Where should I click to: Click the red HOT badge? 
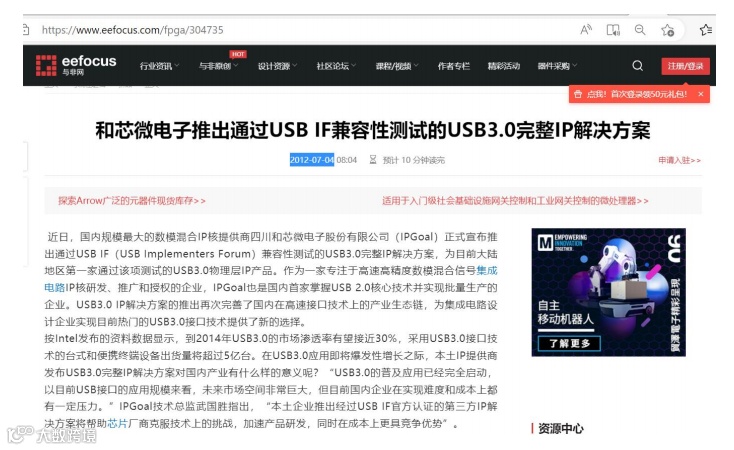(238, 54)
